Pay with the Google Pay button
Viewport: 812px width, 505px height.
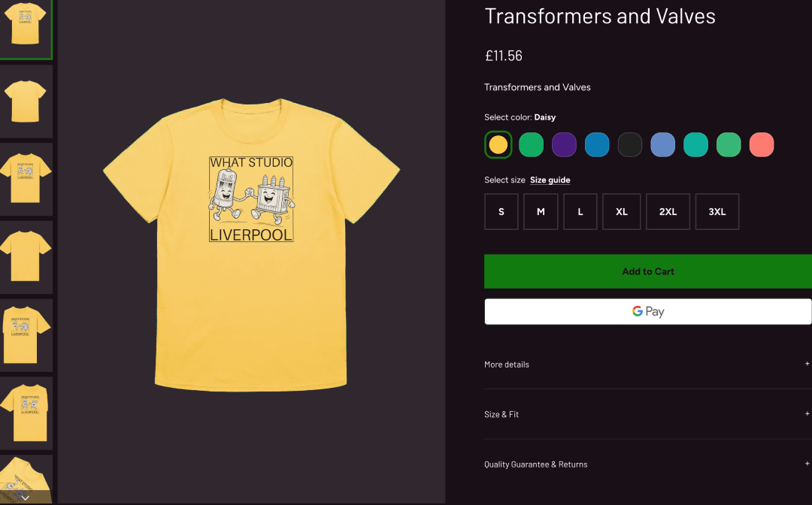(647, 311)
